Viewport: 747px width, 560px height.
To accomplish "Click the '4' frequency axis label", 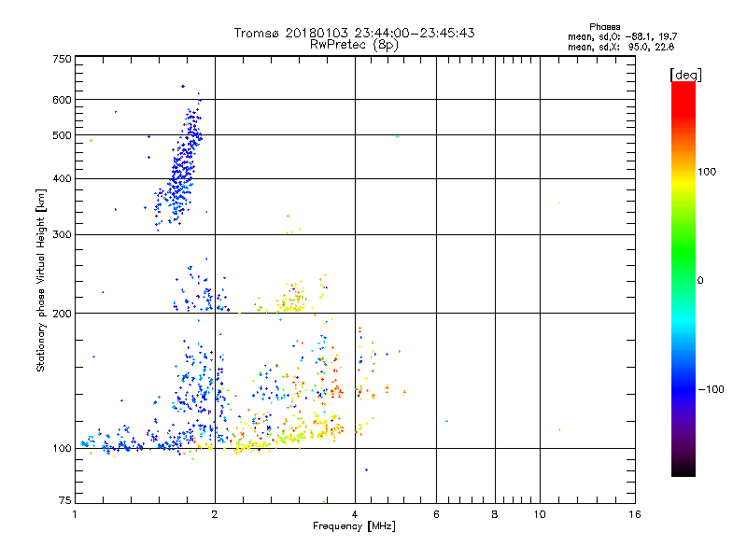I will coord(355,514).
